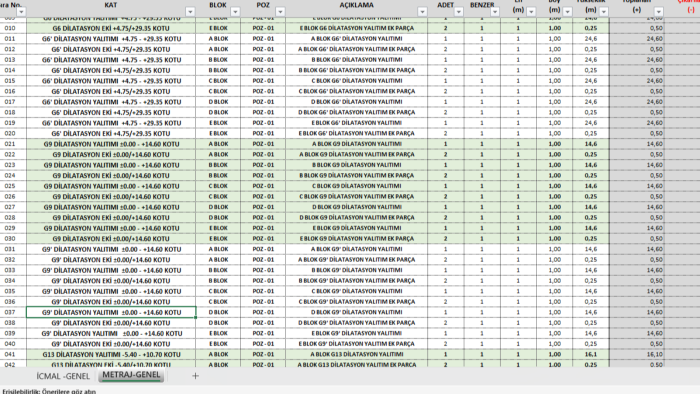
Task: Open the Erişilebilirlik status bar suggestion
Action: coord(49,391)
